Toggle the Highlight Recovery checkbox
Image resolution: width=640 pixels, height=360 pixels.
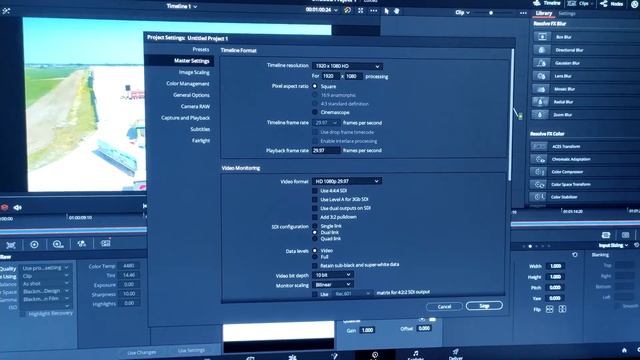click(22, 314)
